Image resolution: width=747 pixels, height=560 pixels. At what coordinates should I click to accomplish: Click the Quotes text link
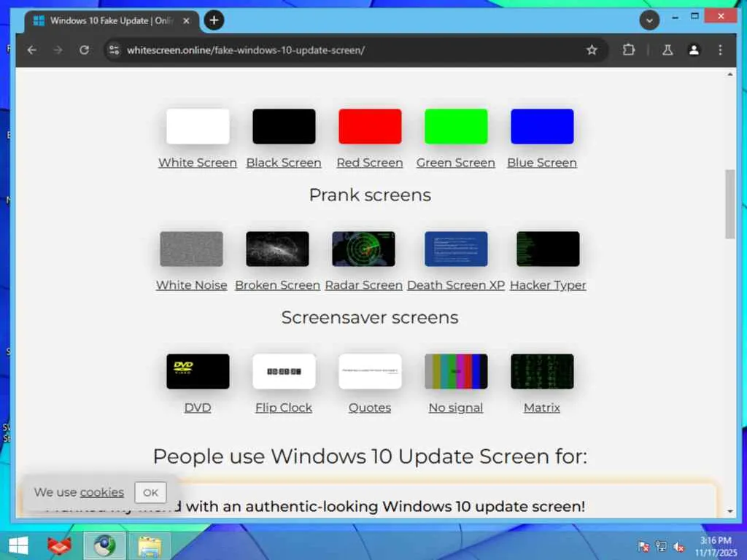pos(370,408)
